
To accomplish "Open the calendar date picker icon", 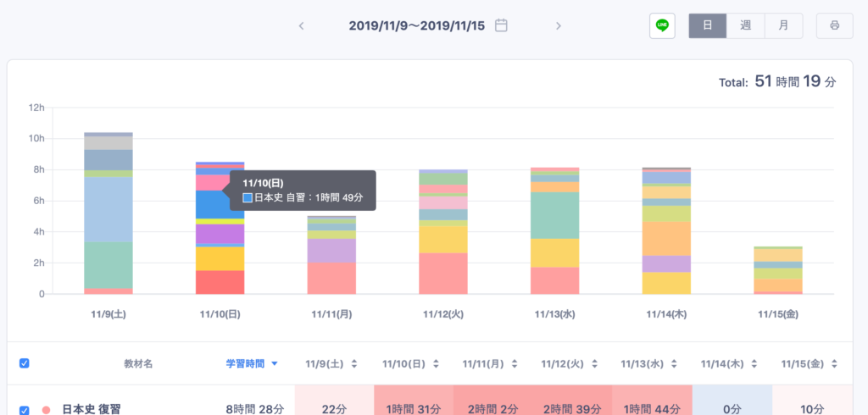I will 501,25.
